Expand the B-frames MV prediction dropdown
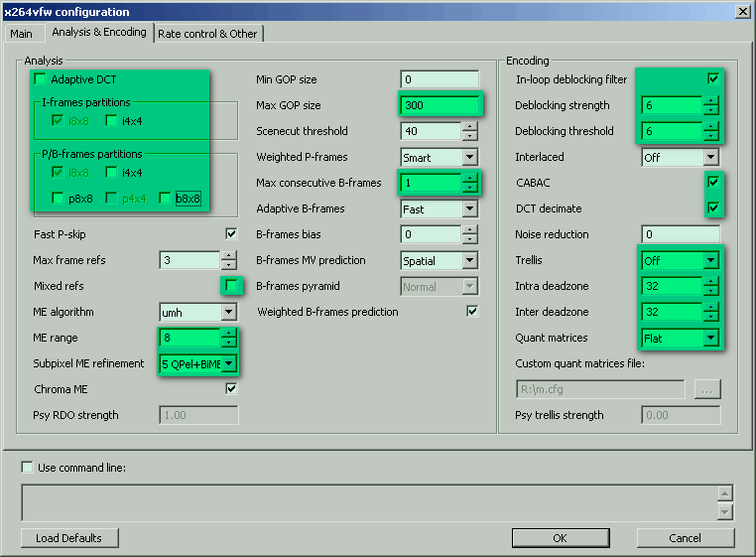Image resolution: width=756 pixels, height=557 pixels. tap(469, 260)
